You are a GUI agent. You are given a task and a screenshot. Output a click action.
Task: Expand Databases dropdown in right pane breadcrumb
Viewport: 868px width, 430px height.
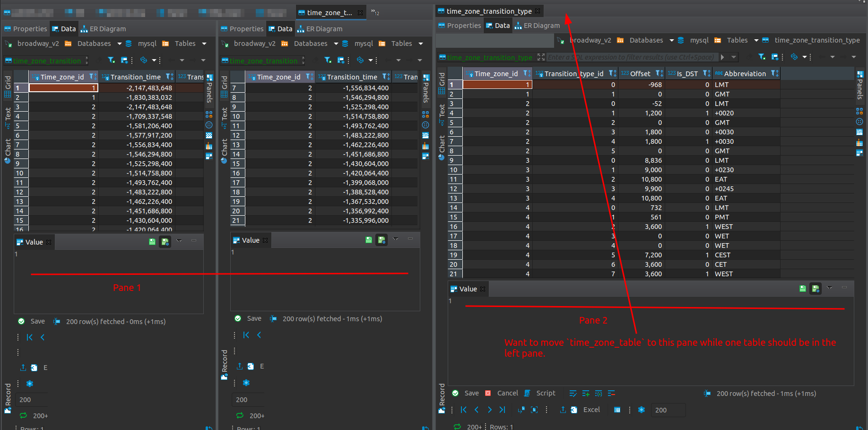(x=671, y=41)
